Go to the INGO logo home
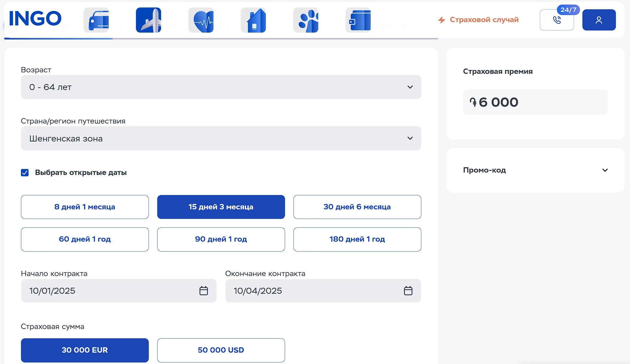 [35, 19]
